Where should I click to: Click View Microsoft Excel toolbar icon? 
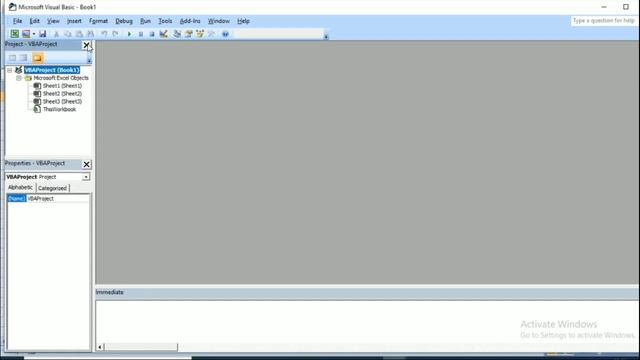pos(15,34)
